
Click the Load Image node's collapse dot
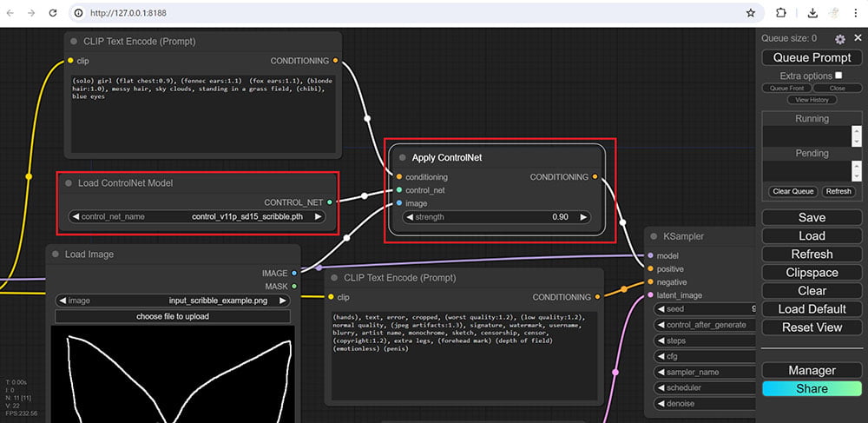[55, 254]
